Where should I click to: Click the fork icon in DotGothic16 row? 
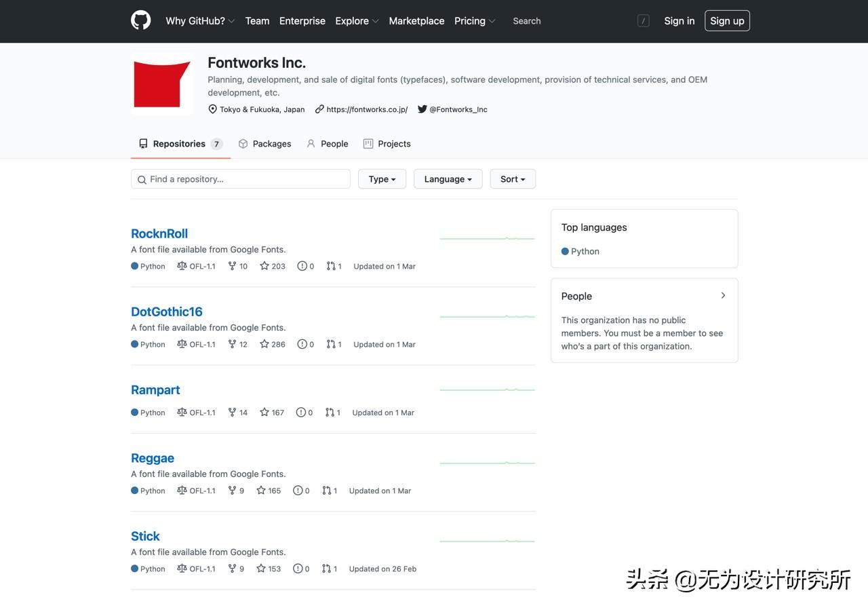click(x=232, y=344)
